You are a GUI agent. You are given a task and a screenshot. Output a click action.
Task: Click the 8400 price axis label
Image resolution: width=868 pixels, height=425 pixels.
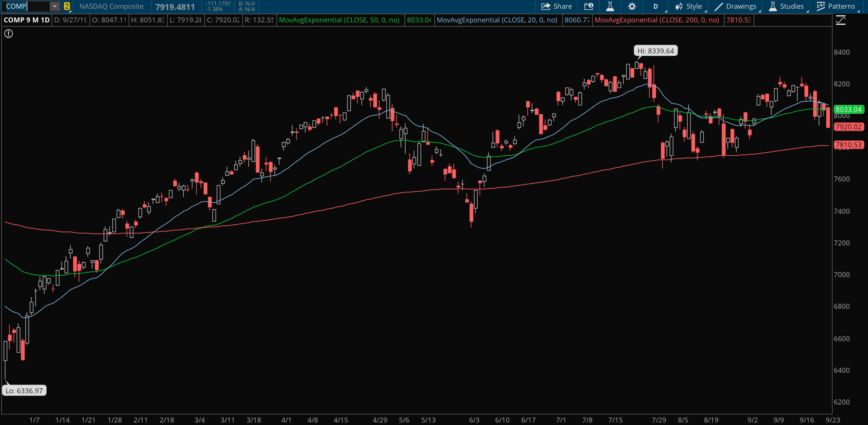[842, 52]
